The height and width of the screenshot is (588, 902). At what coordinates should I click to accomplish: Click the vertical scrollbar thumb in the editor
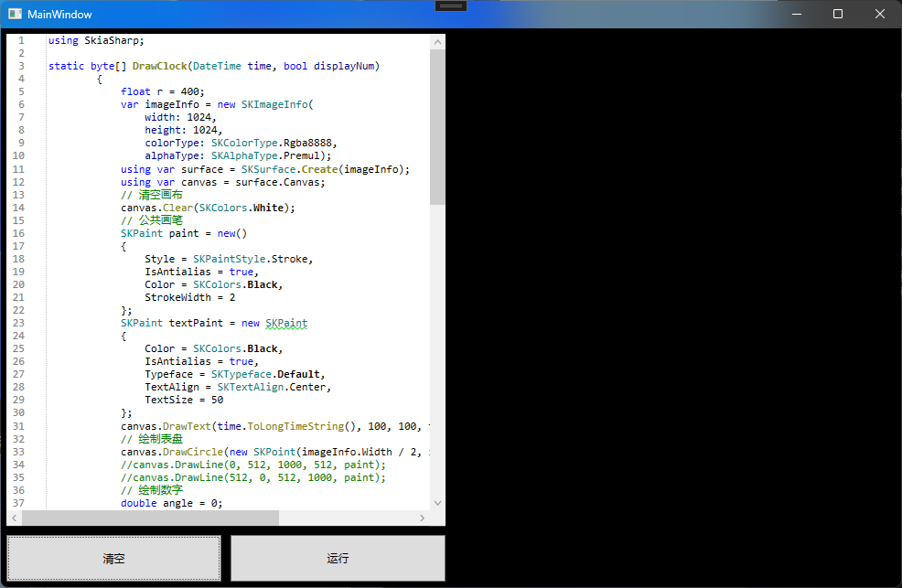coord(437,126)
